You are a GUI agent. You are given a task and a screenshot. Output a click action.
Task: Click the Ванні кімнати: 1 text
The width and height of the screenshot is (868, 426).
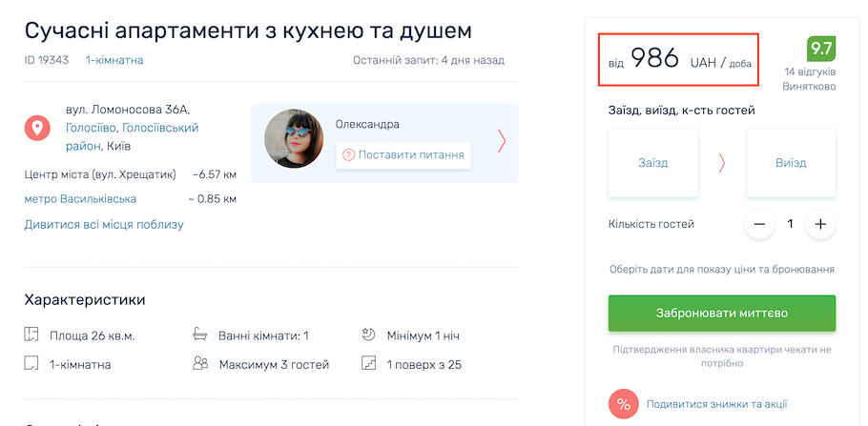coord(263,335)
